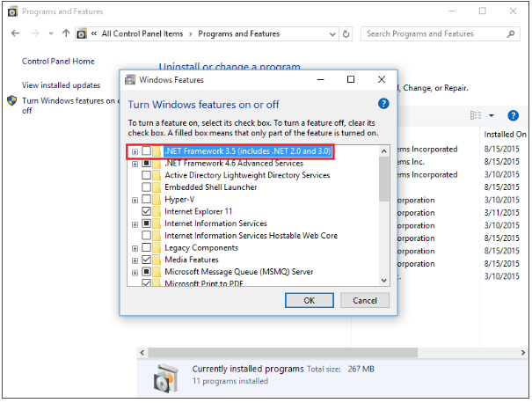Click Cancel in Windows Features dialog

point(365,300)
